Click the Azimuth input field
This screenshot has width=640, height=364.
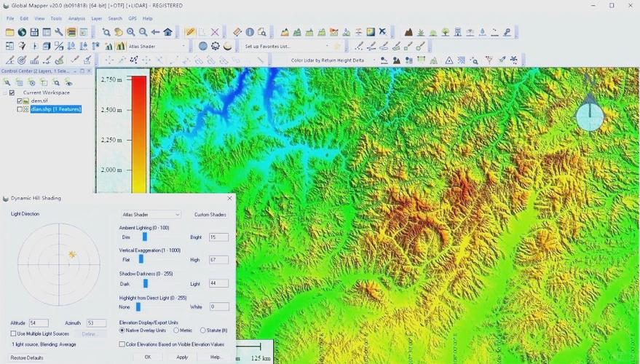(x=96, y=323)
